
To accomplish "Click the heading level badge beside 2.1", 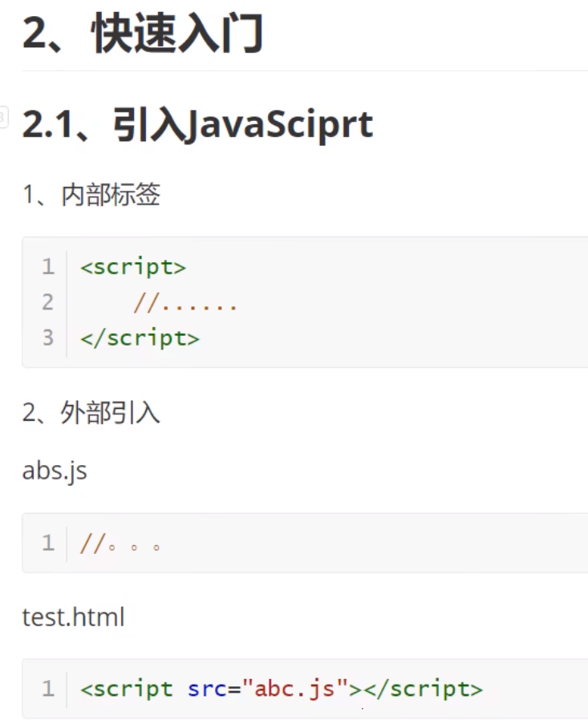I will pyautogui.click(x=2, y=119).
